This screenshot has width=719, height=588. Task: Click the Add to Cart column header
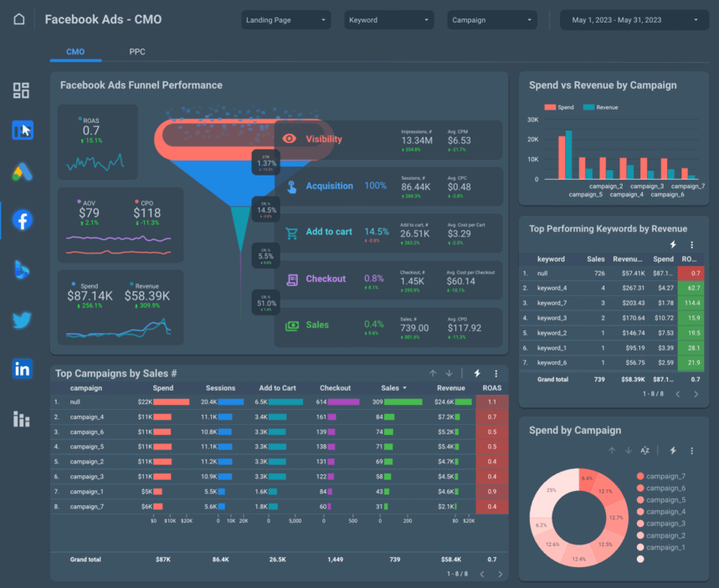click(277, 388)
